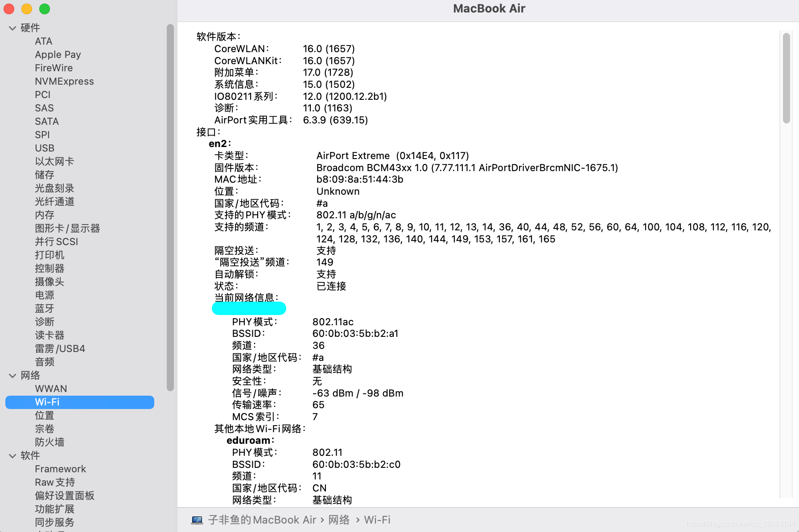The height and width of the screenshot is (532, 799).
Task: Open the SPI hardware entry
Action: tap(42, 135)
